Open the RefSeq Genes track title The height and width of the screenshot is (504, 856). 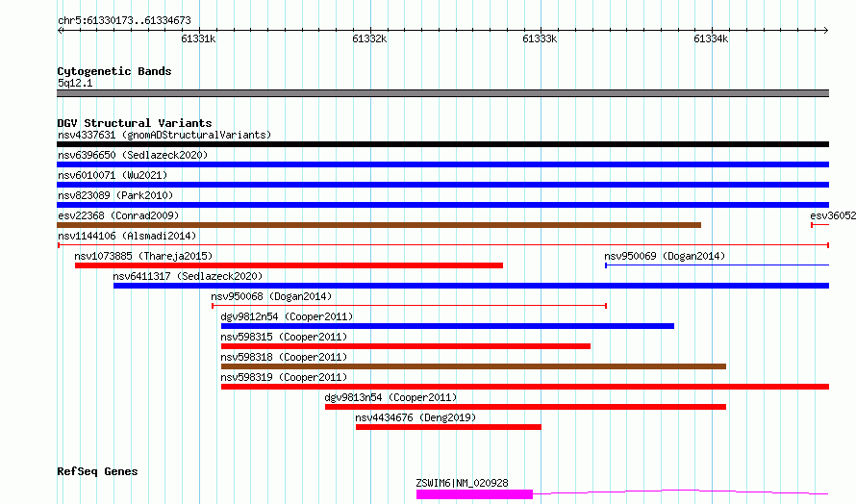click(x=97, y=471)
